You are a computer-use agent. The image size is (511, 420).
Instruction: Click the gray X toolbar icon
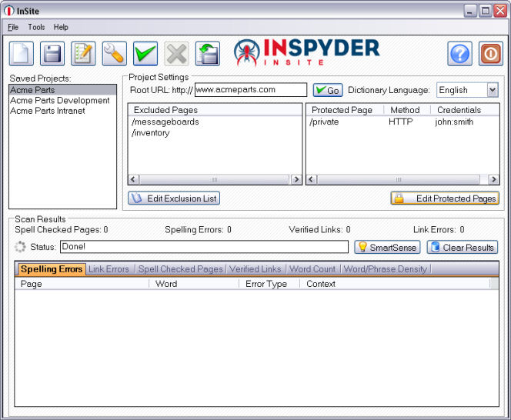(176, 54)
